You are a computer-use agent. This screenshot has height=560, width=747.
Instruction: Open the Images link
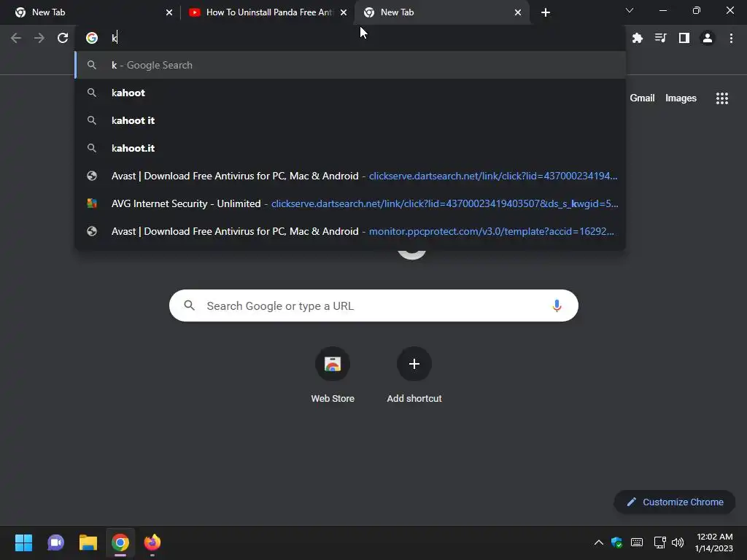pyautogui.click(x=681, y=98)
